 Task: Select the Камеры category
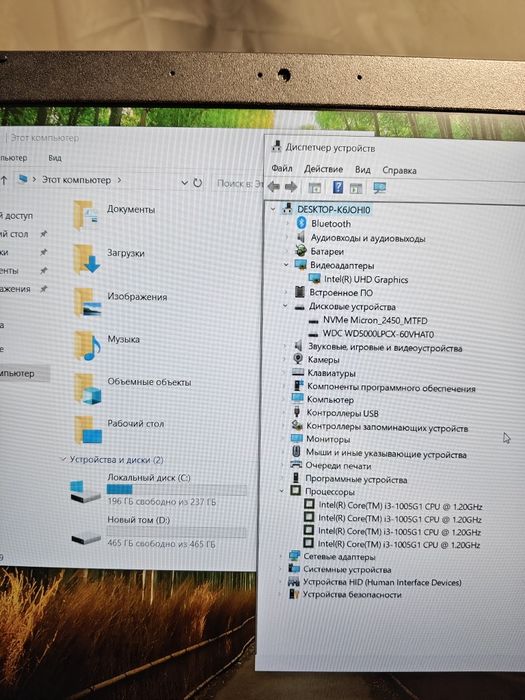point(323,359)
